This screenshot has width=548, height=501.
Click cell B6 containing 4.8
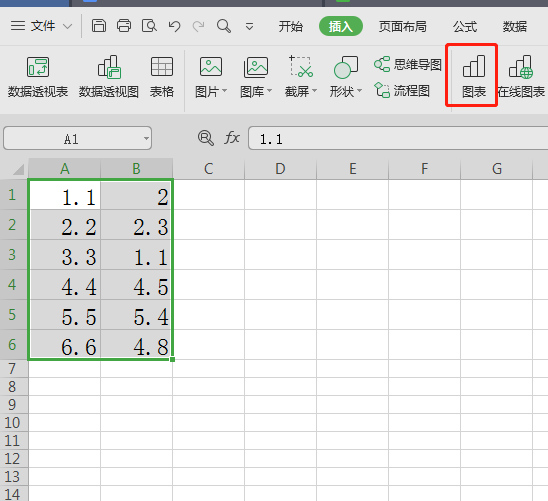point(137,344)
